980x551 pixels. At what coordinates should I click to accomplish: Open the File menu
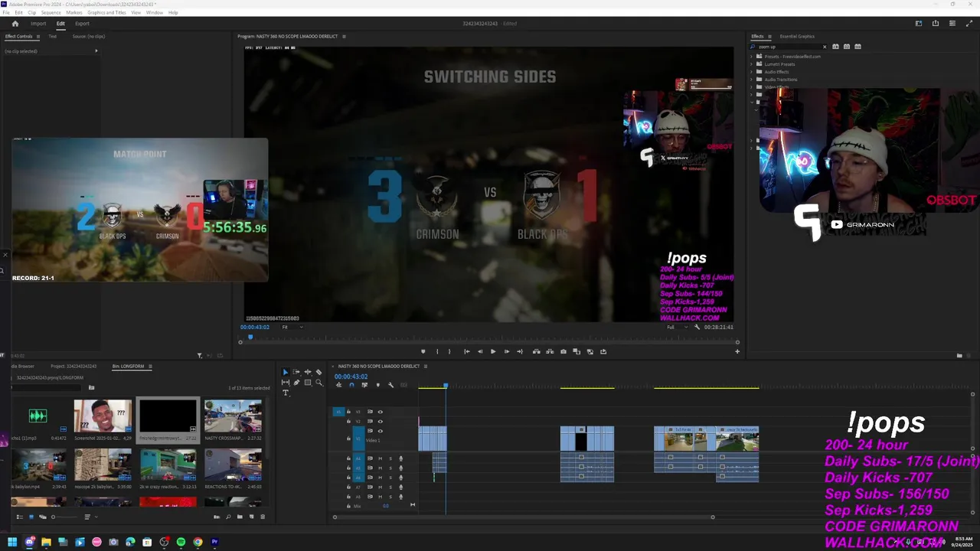[x=6, y=12]
